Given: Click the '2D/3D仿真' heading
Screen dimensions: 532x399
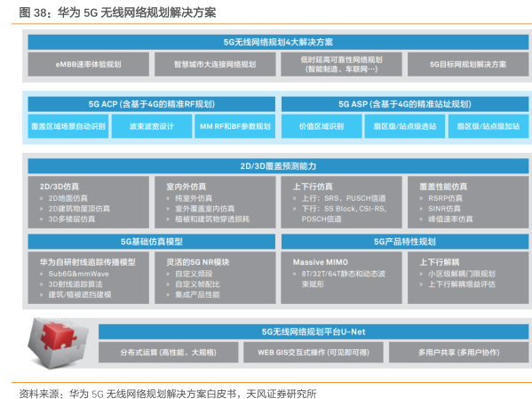Looking at the screenshot, I should coord(60,187).
